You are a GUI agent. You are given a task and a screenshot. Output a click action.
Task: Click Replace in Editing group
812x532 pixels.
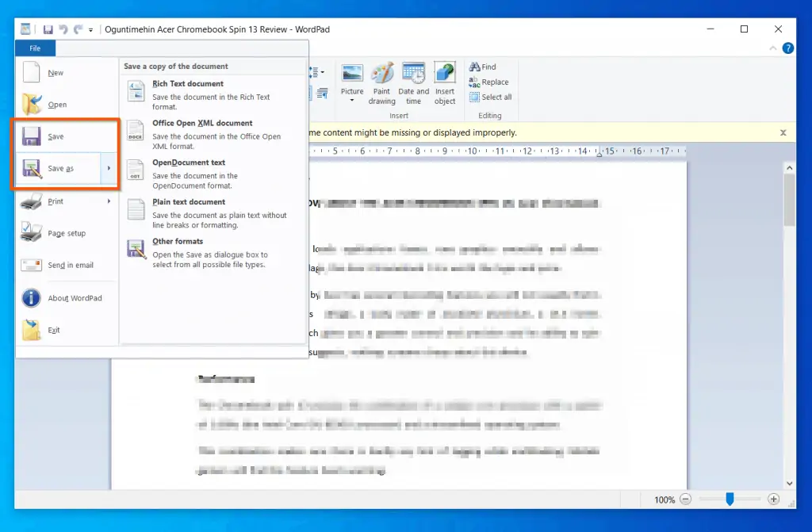click(494, 82)
